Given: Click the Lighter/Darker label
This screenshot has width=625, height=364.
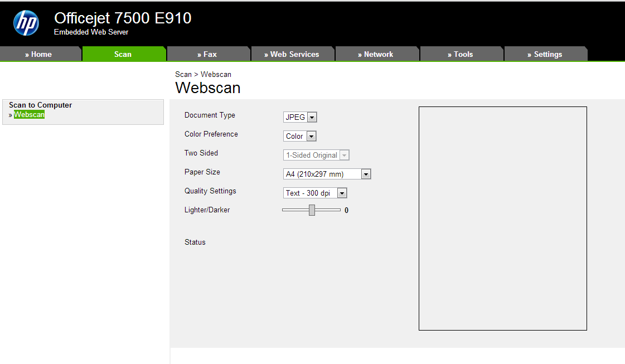Looking at the screenshot, I should tap(207, 210).
